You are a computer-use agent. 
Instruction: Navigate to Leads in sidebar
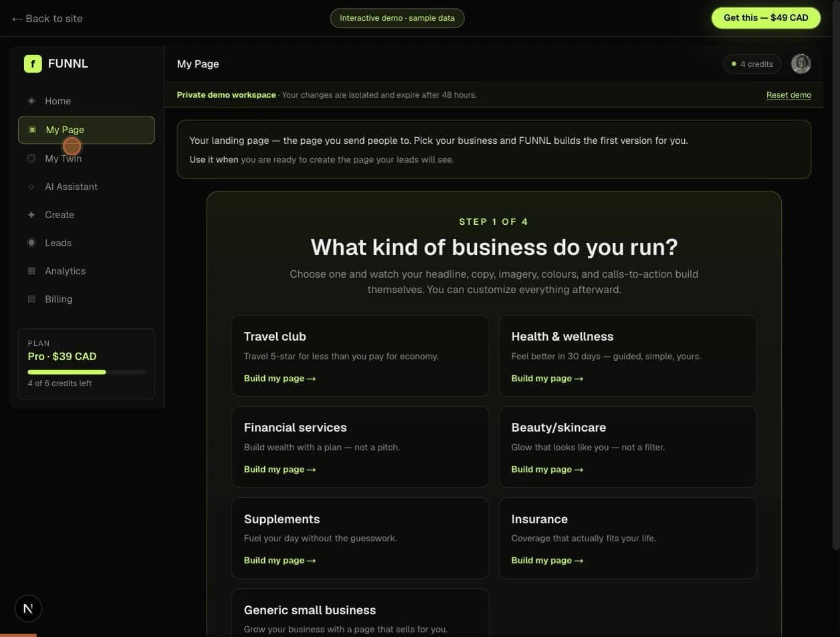pyautogui.click(x=86, y=243)
